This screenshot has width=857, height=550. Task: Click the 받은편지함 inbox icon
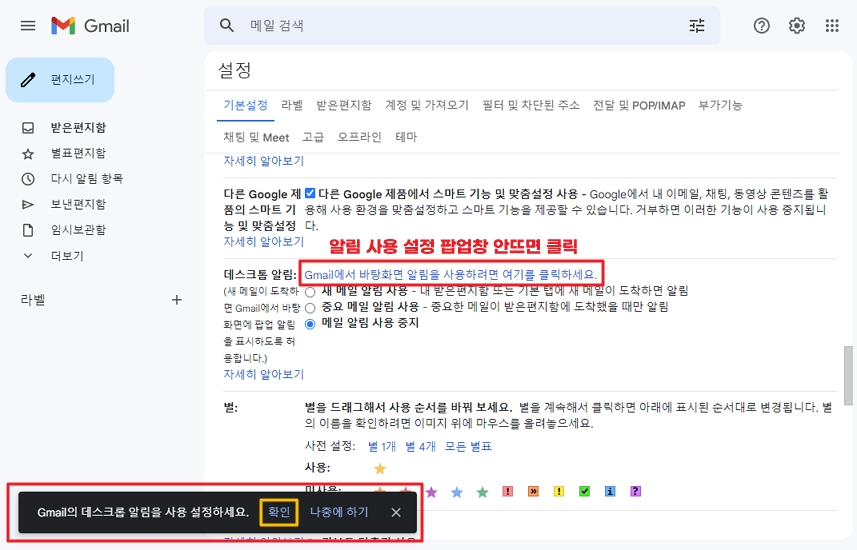[x=28, y=128]
